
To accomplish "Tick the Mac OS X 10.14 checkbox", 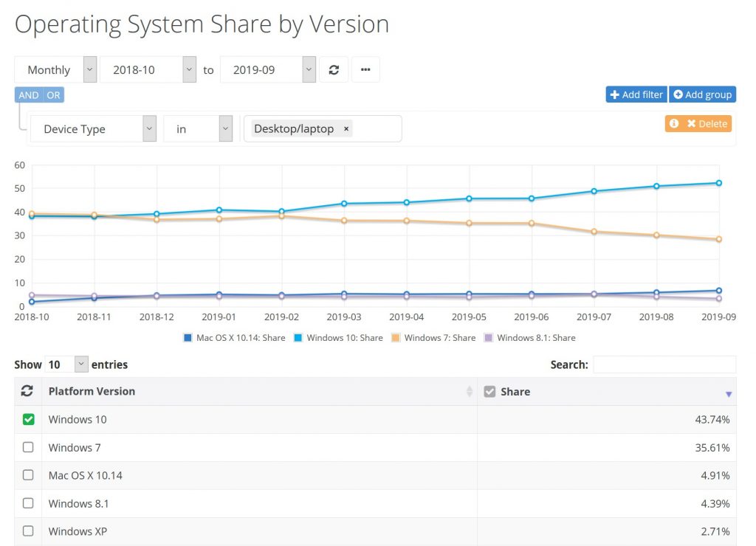I will [28, 475].
